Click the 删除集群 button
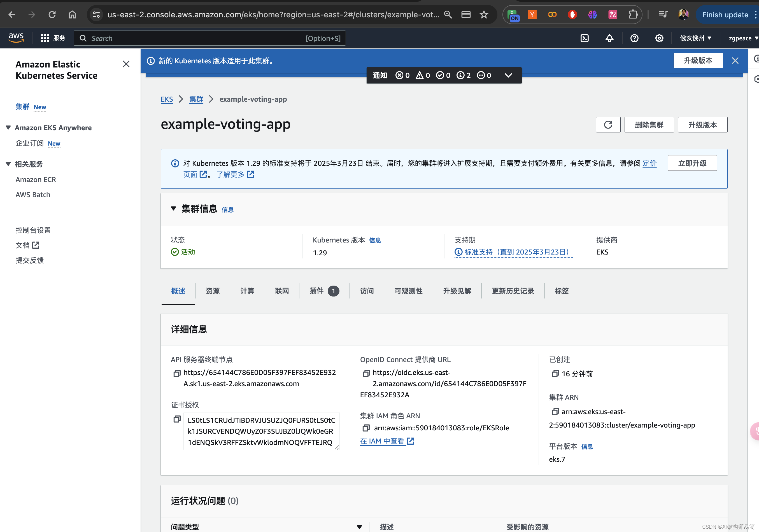Viewport: 759px width, 532px height. (649, 125)
